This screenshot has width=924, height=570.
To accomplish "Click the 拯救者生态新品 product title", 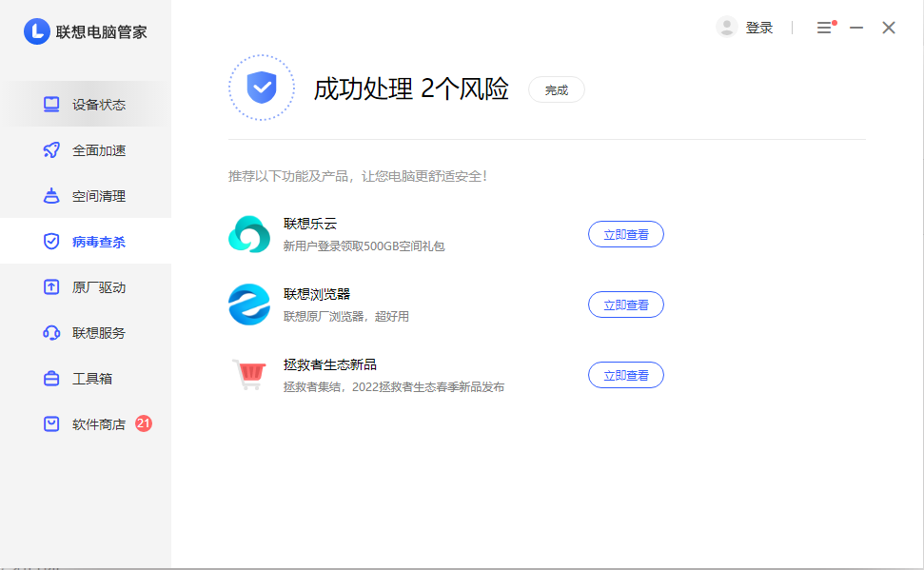I will click(330, 364).
